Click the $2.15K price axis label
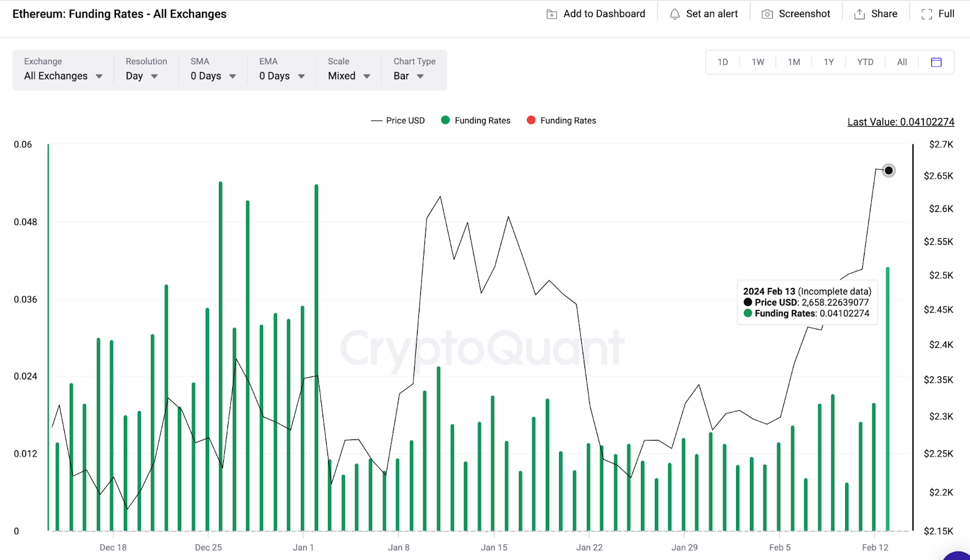This screenshot has width=970, height=560. [x=938, y=531]
